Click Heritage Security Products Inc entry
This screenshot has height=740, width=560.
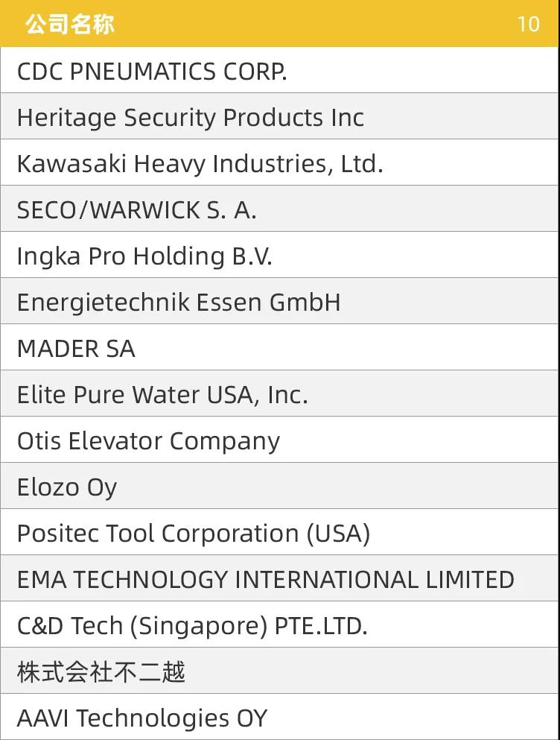[x=280, y=116]
